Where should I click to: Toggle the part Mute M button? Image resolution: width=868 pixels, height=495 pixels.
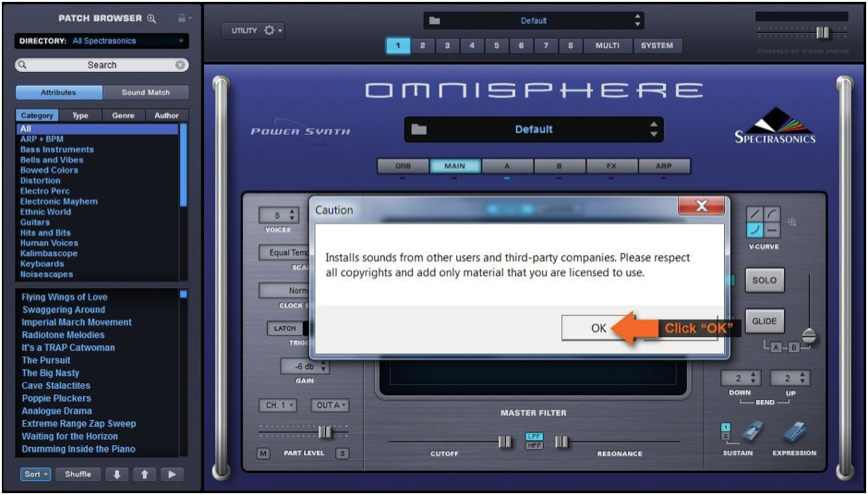point(263,453)
